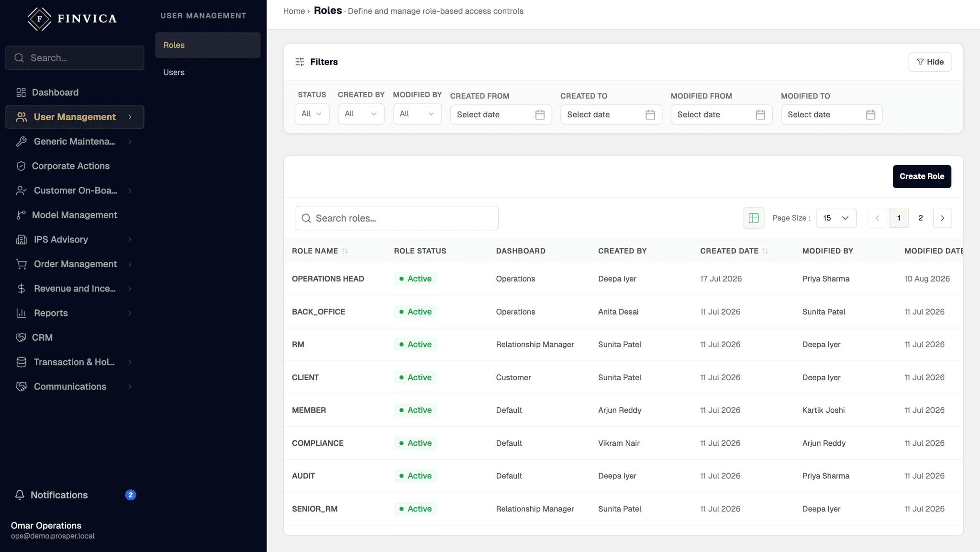Click the Created From date field
980x552 pixels.
tap(501, 114)
